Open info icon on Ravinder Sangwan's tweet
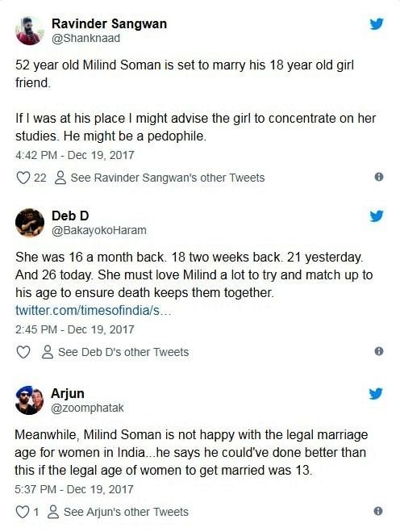This screenshot has height=532, width=400. pyautogui.click(x=379, y=177)
